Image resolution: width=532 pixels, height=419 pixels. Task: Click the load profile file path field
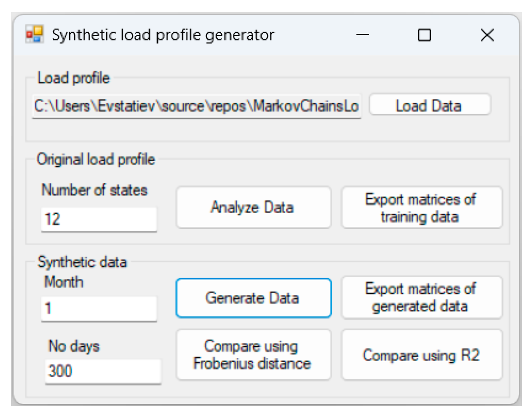(196, 106)
